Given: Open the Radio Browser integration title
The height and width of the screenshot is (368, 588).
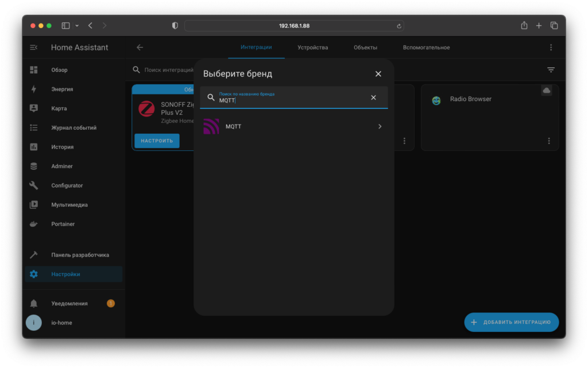Looking at the screenshot, I should pos(471,99).
